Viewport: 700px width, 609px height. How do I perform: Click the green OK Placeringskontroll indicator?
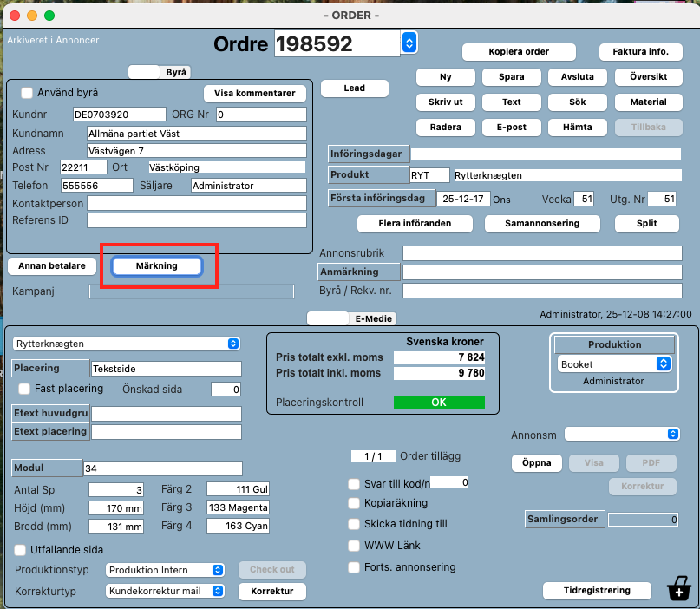coord(439,403)
